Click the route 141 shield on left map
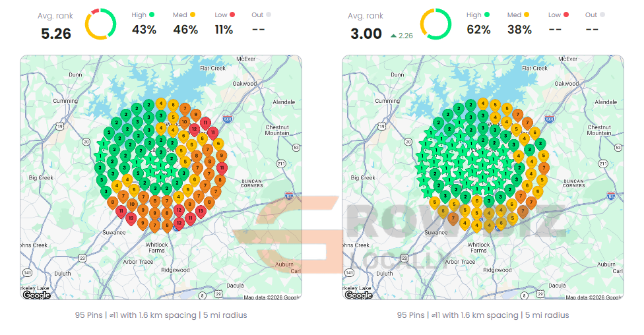 click(x=28, y=272)
